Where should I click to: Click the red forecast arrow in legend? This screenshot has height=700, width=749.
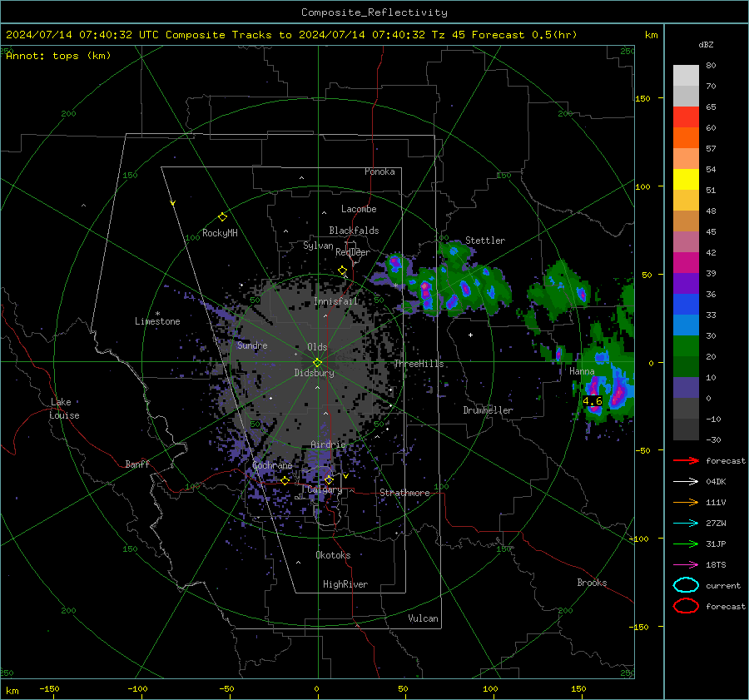pyautogui.click(x=686, y=460)
